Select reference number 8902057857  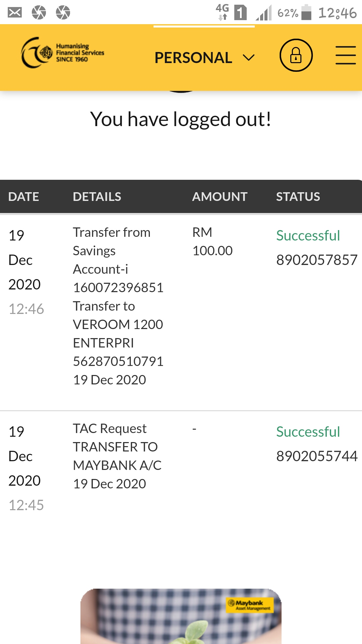(x=317, y=260)
